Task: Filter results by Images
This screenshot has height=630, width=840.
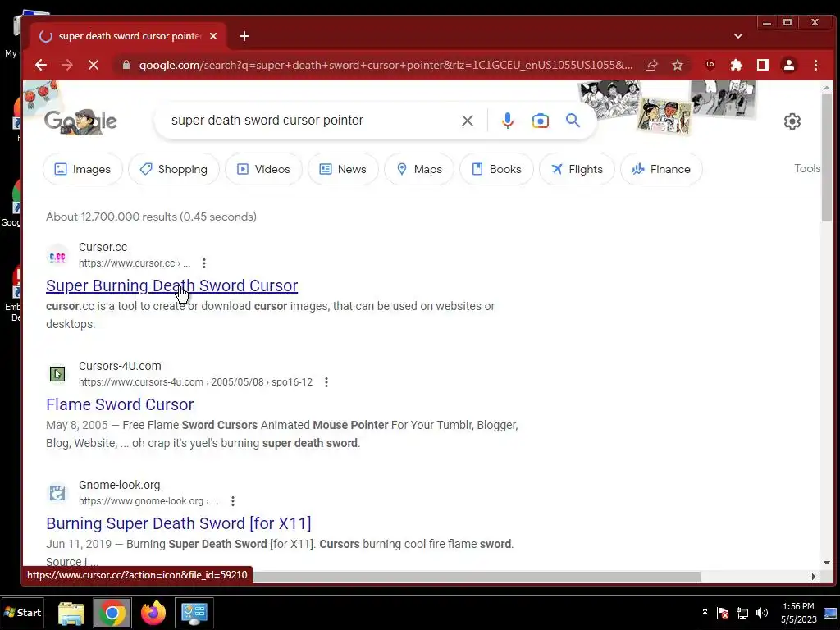Action: 83,169
